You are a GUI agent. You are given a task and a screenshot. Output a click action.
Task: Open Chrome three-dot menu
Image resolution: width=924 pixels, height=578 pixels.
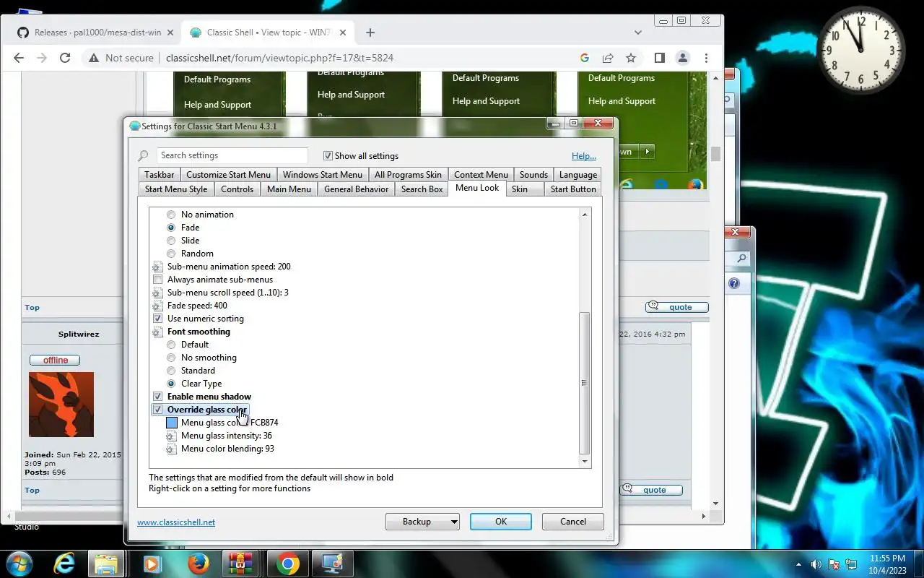[x=706, y=58]
